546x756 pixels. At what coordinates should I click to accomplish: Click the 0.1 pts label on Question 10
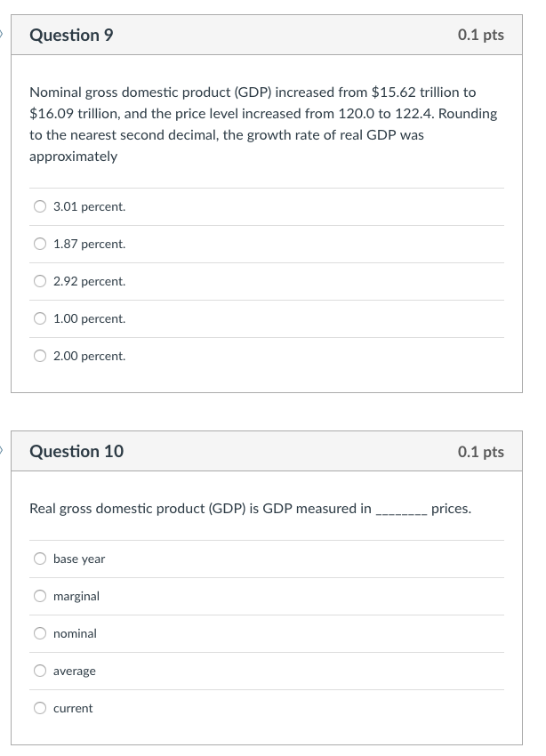(x=481, y=452)
